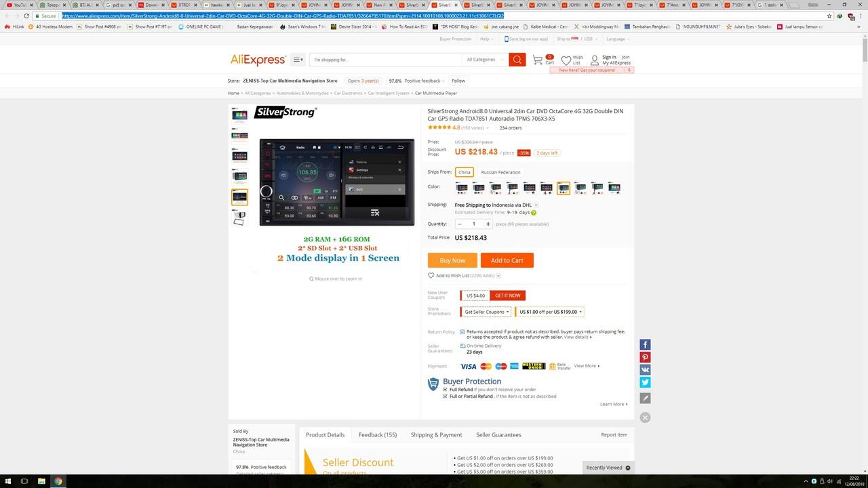The image size is (868, 488).
Task: Click the account profile person icon
Action: [x=595, y=60]
